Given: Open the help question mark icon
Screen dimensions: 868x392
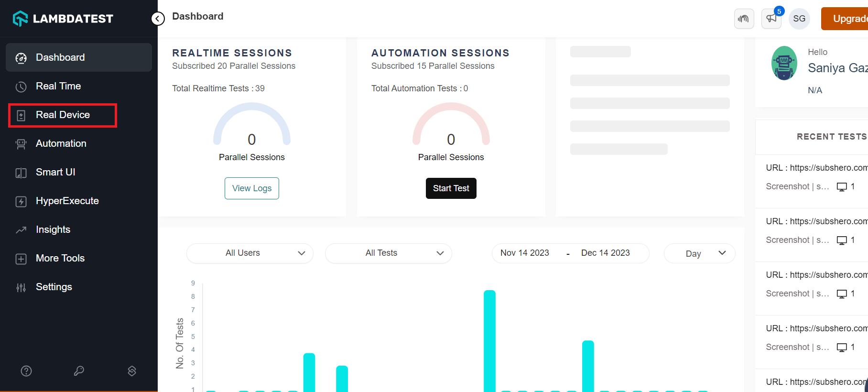Looking at the screenshot, I should click(26, 371).
